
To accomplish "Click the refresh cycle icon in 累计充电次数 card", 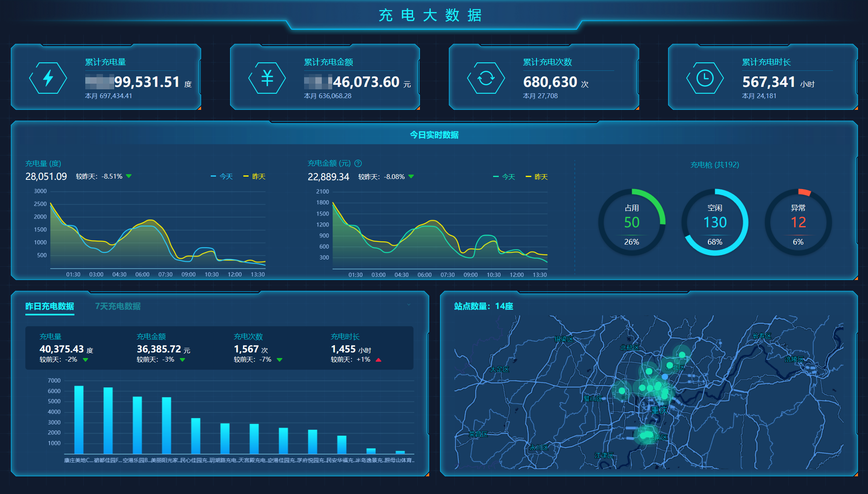I will 486,78.
